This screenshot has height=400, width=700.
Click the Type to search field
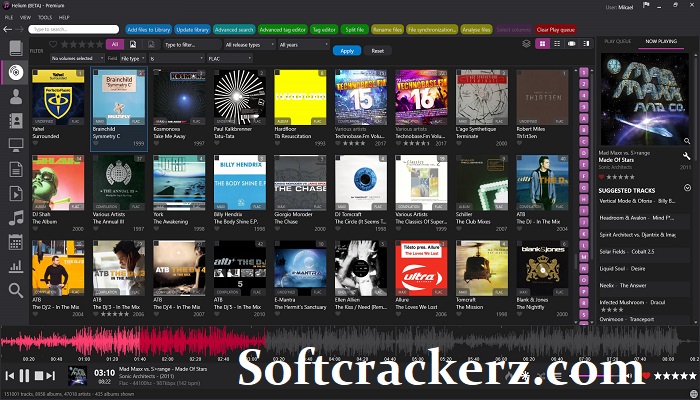coord(74,29)
